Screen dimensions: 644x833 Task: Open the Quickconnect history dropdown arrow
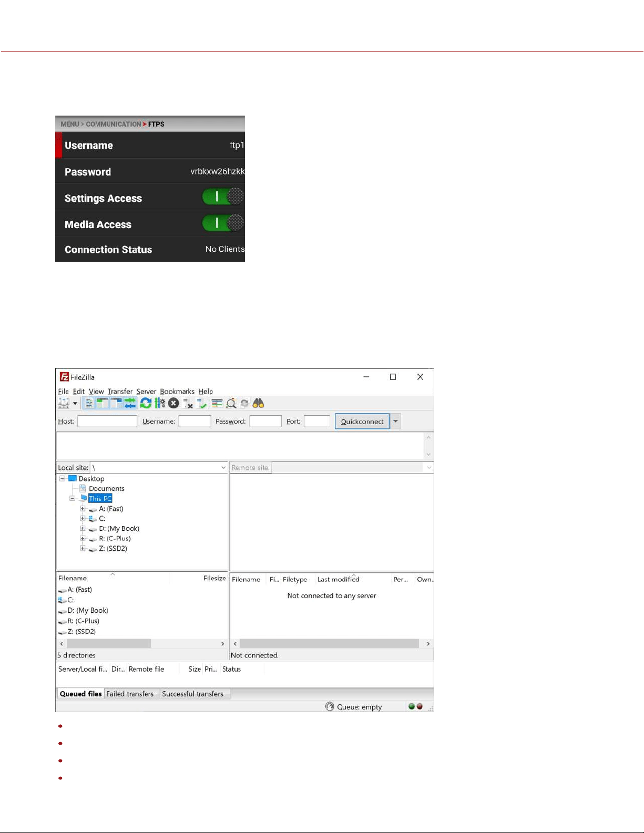coord(395,421)
